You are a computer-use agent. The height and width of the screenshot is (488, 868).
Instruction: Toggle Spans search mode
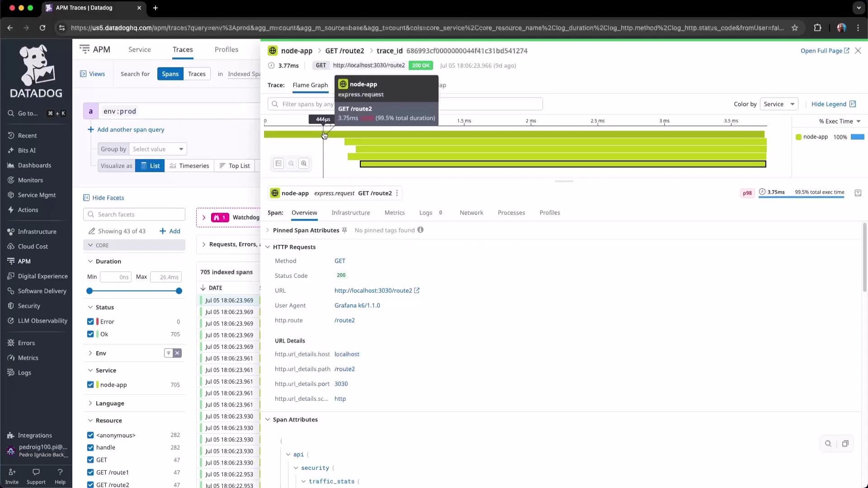(x=170, y=74)
